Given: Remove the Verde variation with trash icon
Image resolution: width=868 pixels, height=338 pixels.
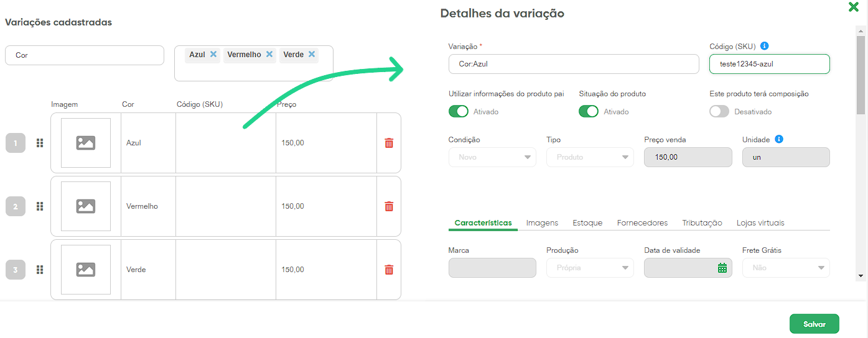Looking at the screenshot, I should [x=389, y=270].
